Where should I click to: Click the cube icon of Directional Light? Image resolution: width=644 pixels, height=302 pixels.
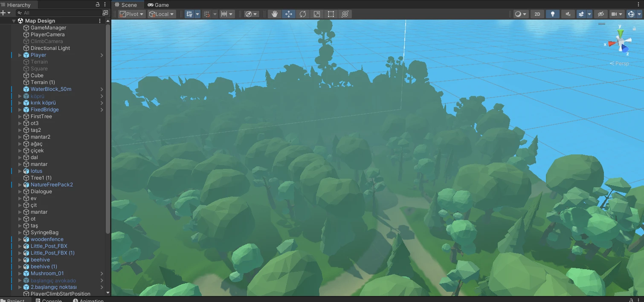point(26,48)
